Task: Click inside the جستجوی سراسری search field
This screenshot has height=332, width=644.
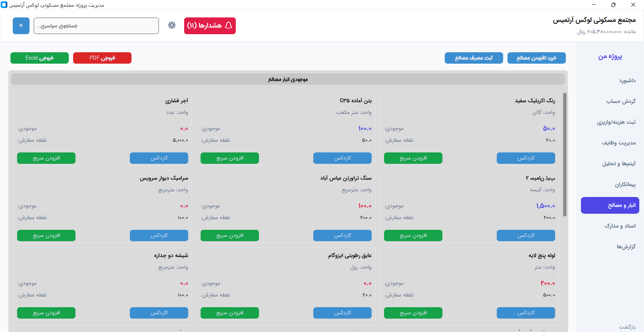Action: pyautogui.click(x=96, y=25)
